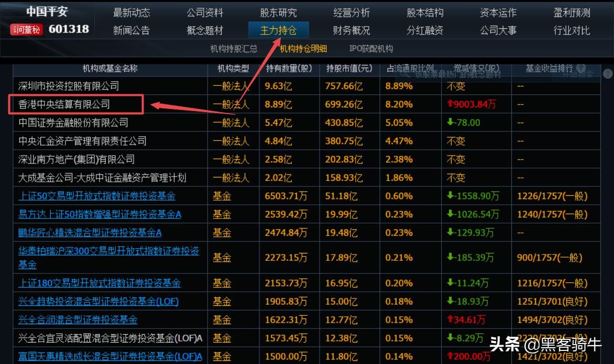Image resolution: width=614 pixels, height=364 pixels.
Task: Click the circular icon at the far right edge
Action: pyautogui.click(x=607, y=73)
